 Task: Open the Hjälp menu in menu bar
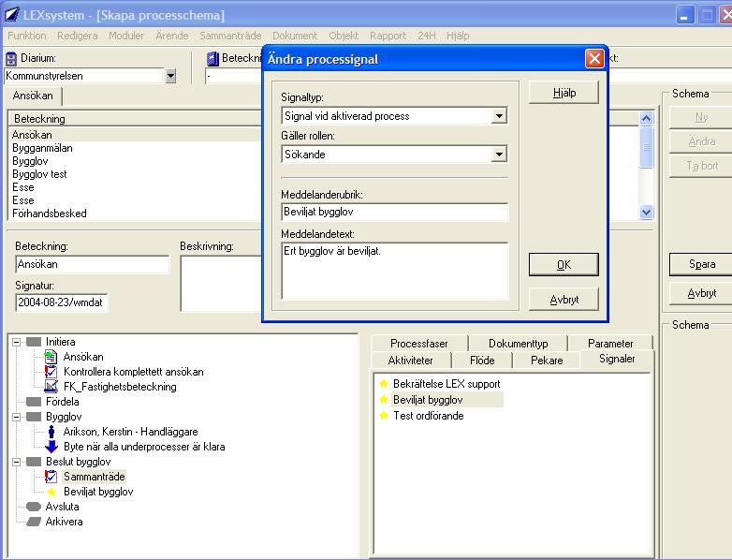coord(458,36)
